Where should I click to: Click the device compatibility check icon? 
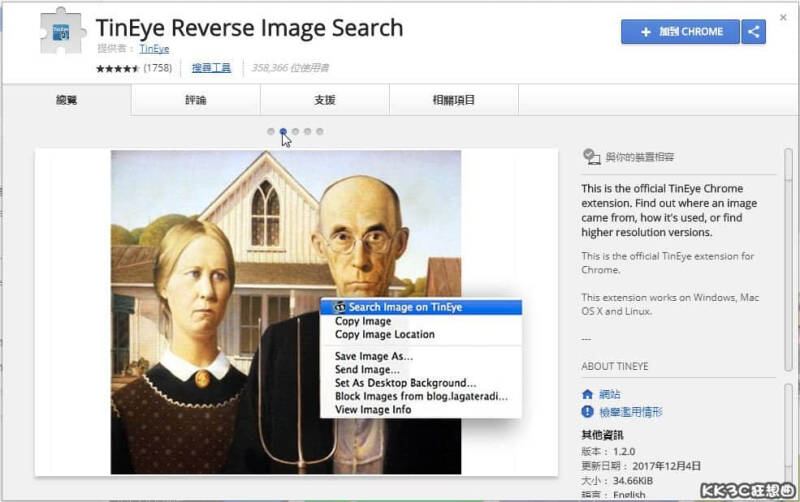coord(591,157)
